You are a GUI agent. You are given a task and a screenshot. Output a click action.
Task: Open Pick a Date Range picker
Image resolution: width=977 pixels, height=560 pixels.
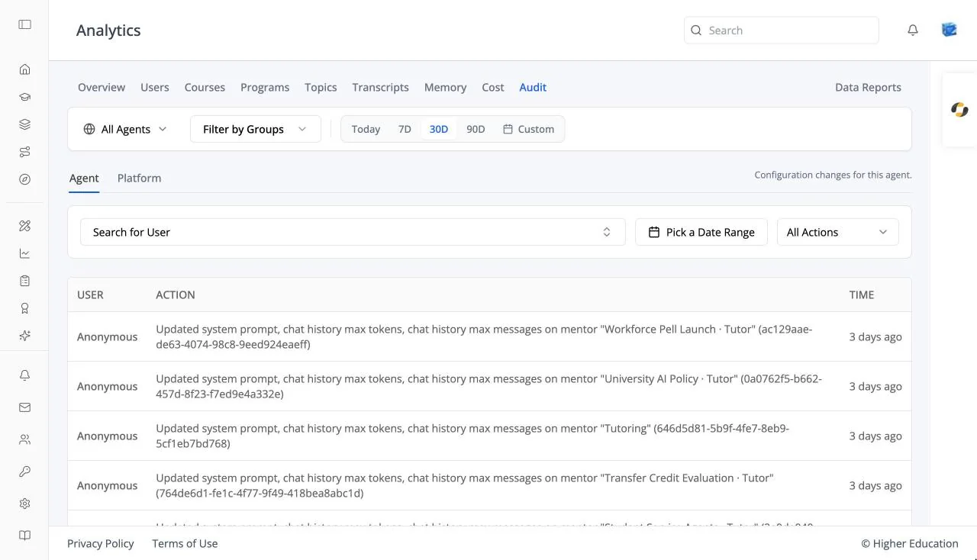(x=701, y=232)
